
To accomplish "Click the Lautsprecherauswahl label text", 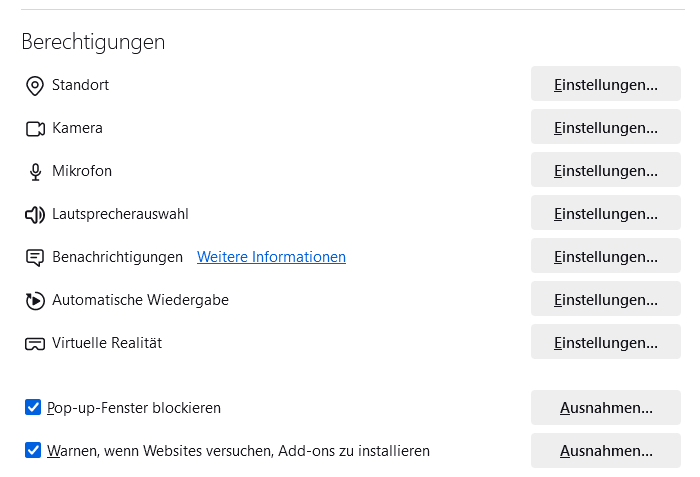I will click(x=120, y=214).
